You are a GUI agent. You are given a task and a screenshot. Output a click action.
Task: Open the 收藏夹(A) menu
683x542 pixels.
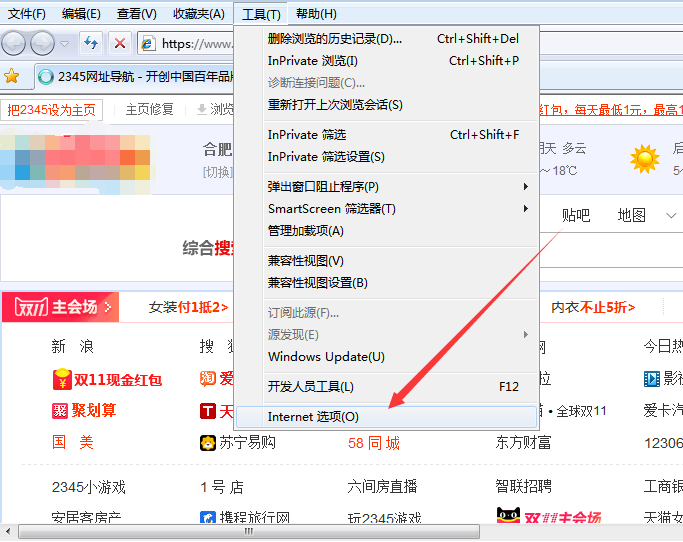pos(199,14)
